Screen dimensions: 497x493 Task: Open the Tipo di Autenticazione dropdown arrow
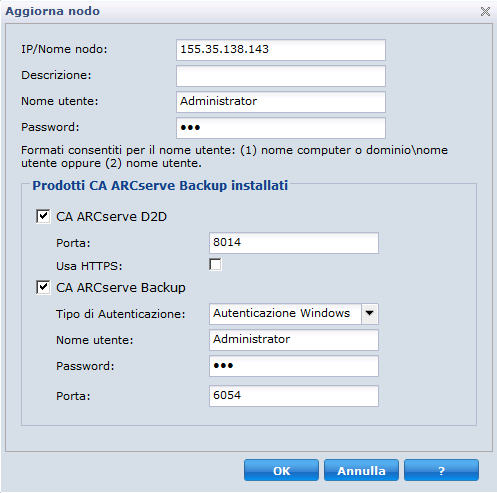coord(370,314)
